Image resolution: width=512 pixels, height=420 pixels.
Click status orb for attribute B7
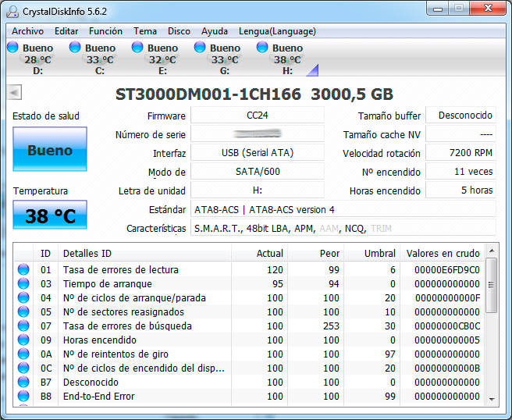23,382
